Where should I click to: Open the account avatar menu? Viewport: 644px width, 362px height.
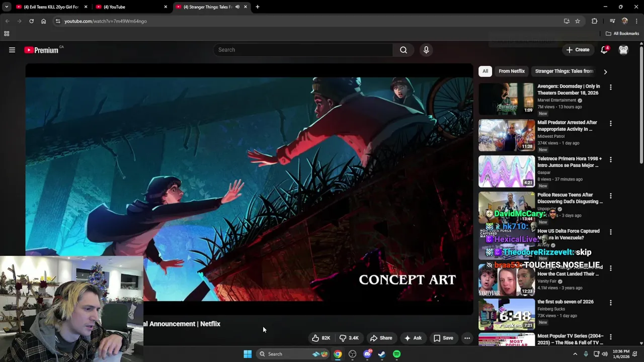623,50
